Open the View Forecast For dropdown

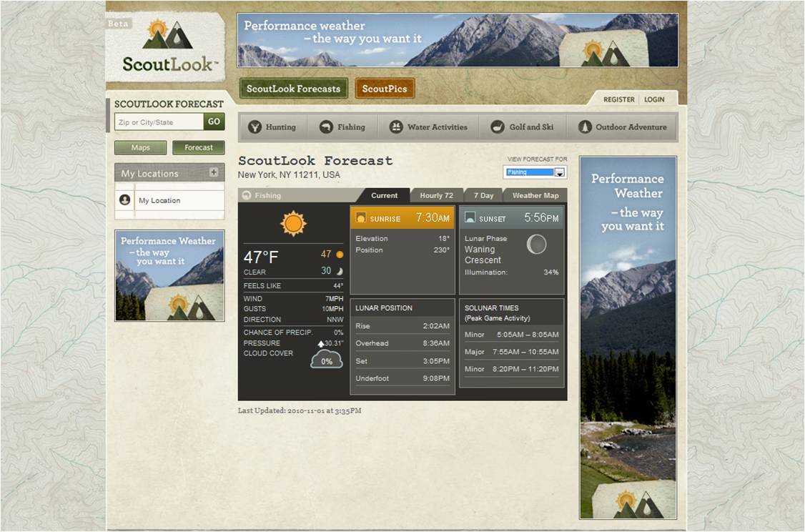535,172
